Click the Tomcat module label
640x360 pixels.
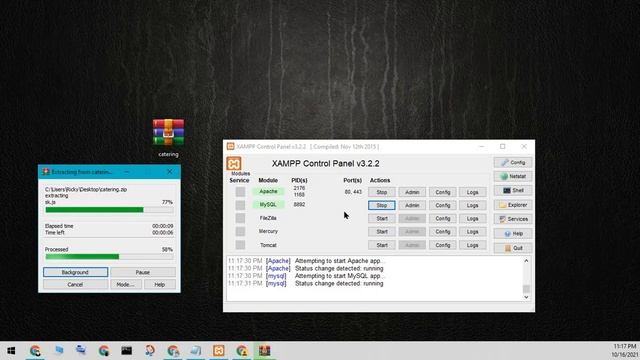(268, 245)
